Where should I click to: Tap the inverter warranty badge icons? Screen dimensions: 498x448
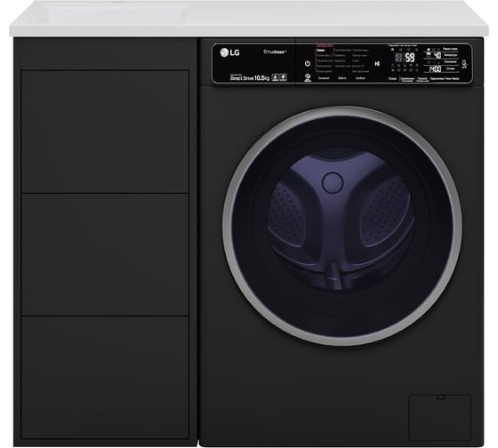tap(279, 77)
